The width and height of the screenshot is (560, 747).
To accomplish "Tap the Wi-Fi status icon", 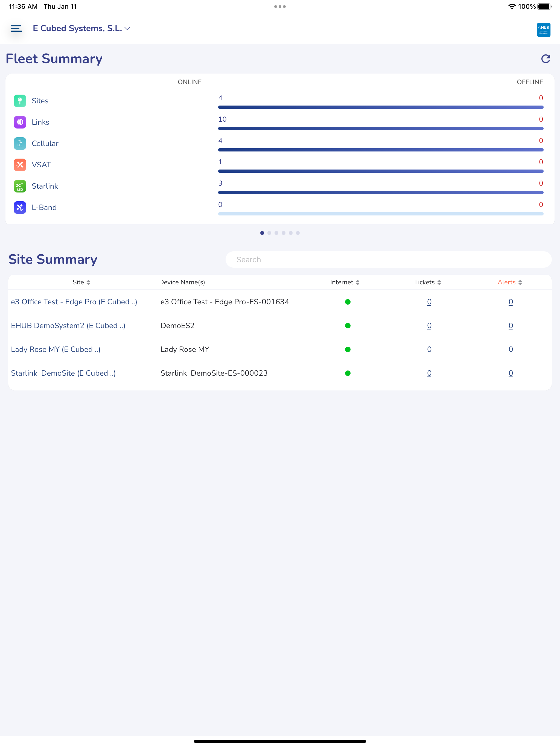I will (512, 6).
